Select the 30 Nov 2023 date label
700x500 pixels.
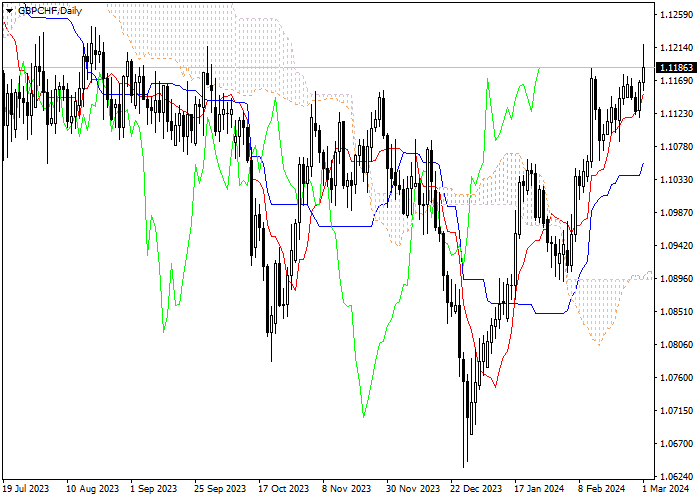(413, 489)
